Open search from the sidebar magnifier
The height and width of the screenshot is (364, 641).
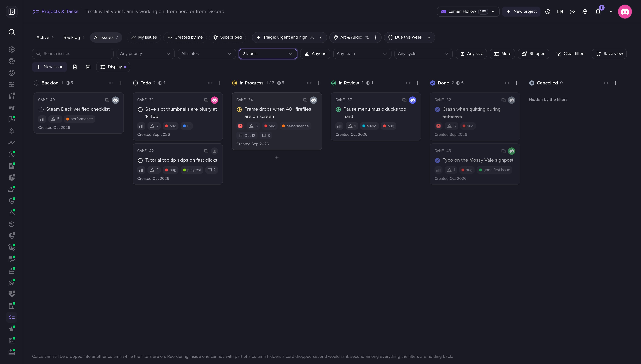11,32
